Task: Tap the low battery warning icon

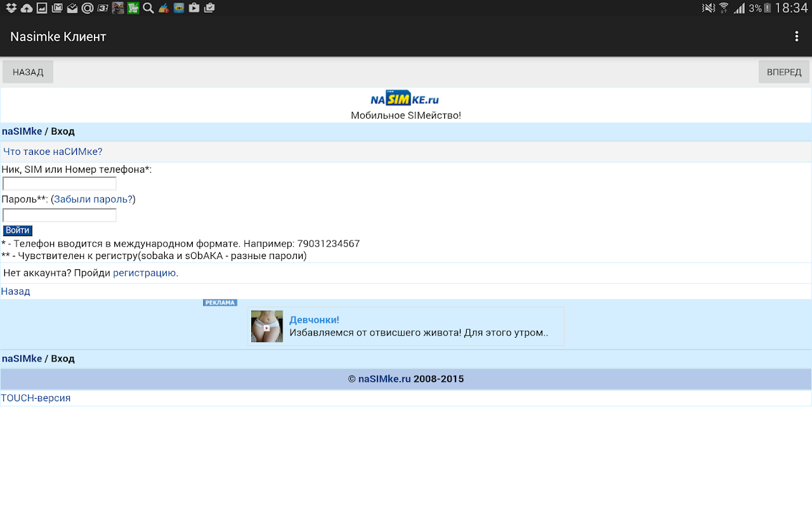Action: coord(768,8)
